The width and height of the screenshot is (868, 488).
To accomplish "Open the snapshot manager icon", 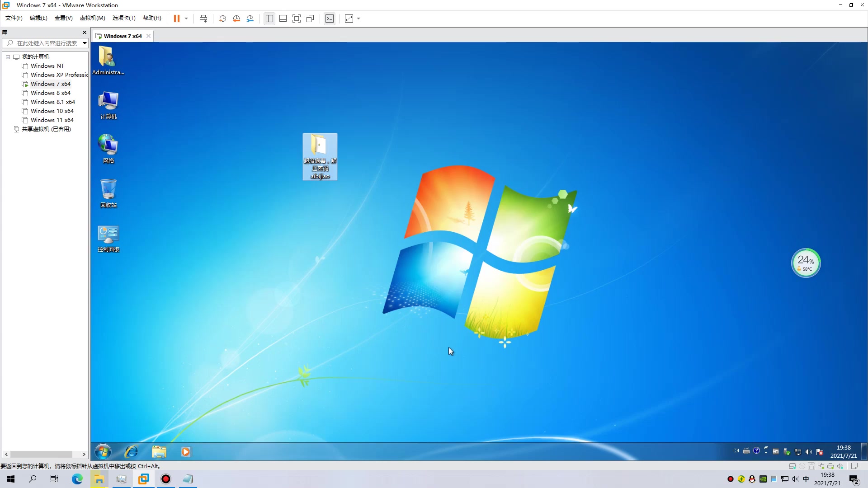I will point(250,19).
